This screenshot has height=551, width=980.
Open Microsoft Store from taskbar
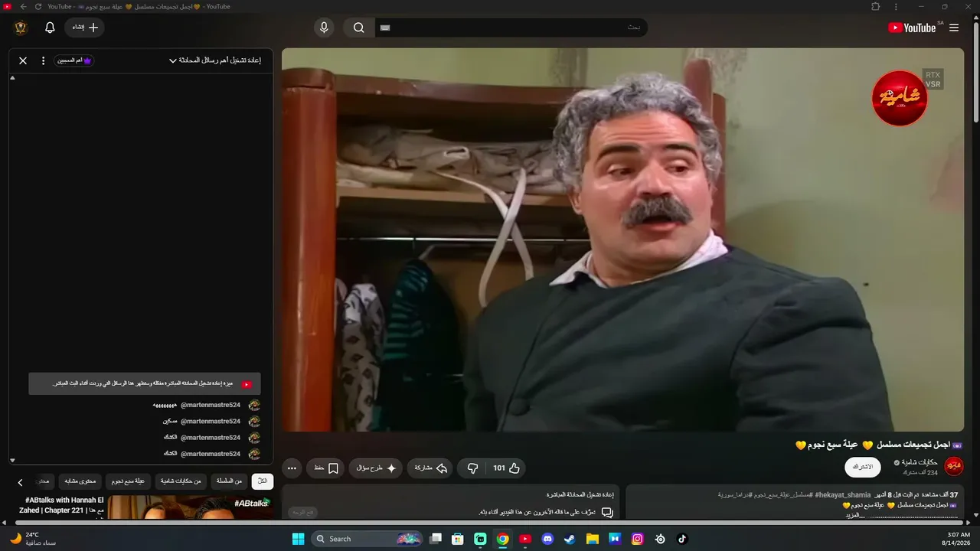[458, 539]
